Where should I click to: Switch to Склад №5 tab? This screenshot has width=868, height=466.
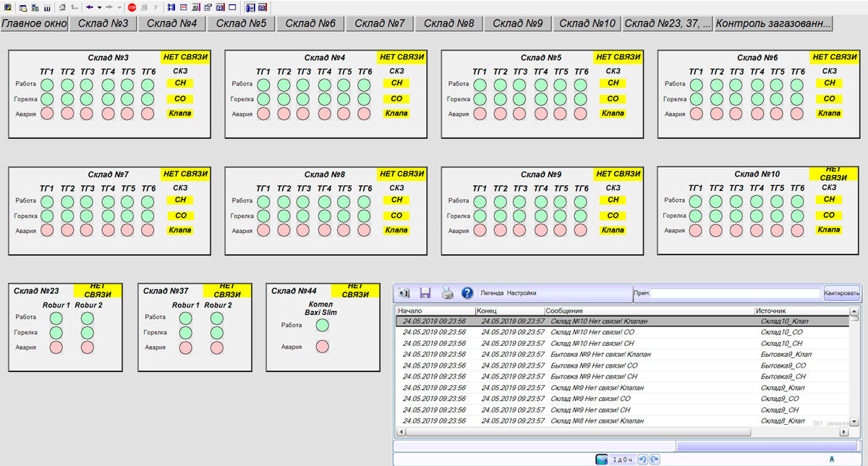(241, 23)
